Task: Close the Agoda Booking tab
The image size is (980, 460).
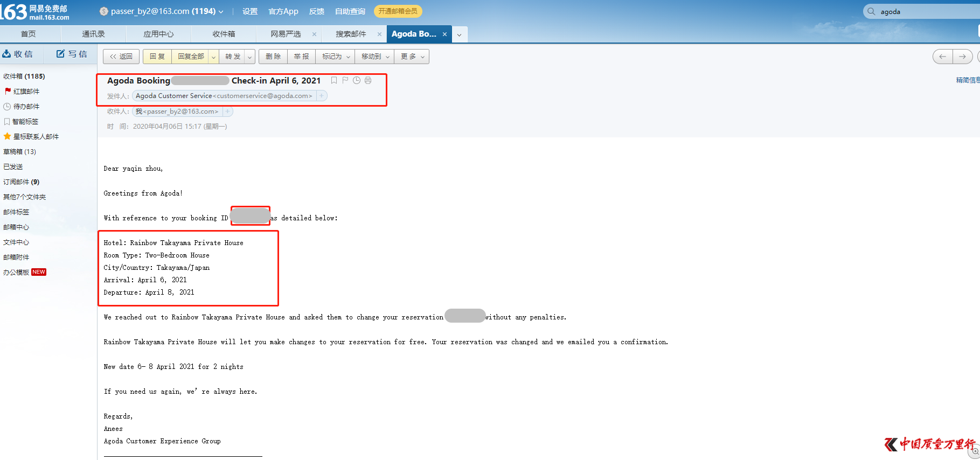Action: (x=444, y=34)
